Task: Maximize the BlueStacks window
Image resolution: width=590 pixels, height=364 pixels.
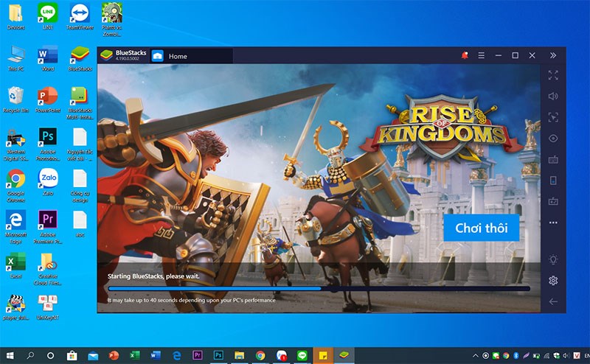Action: (x=515, y=56)
